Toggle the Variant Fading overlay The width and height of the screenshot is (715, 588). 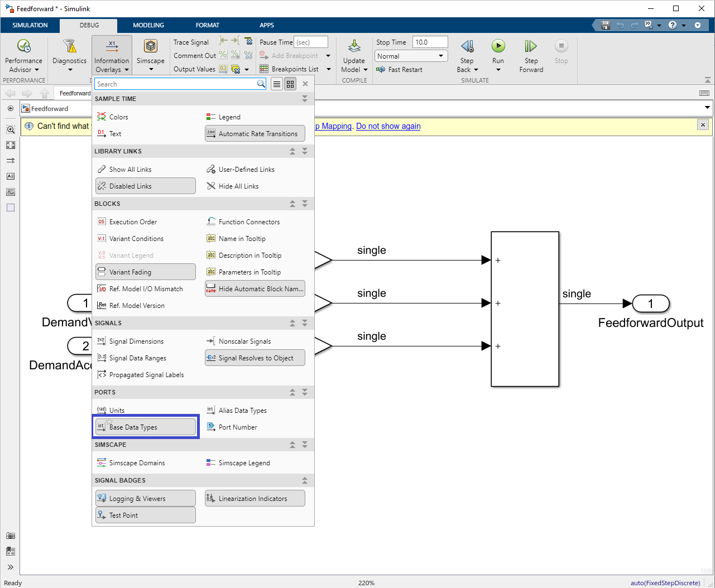145,272
